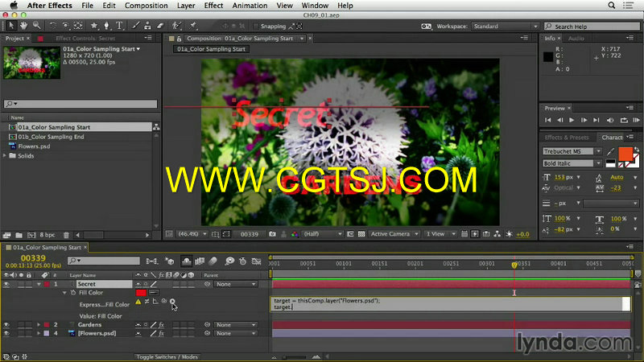Open the Composition menu
Viewport: 644px width, 362px height.
pyautogui.click(x=147, y=6)
